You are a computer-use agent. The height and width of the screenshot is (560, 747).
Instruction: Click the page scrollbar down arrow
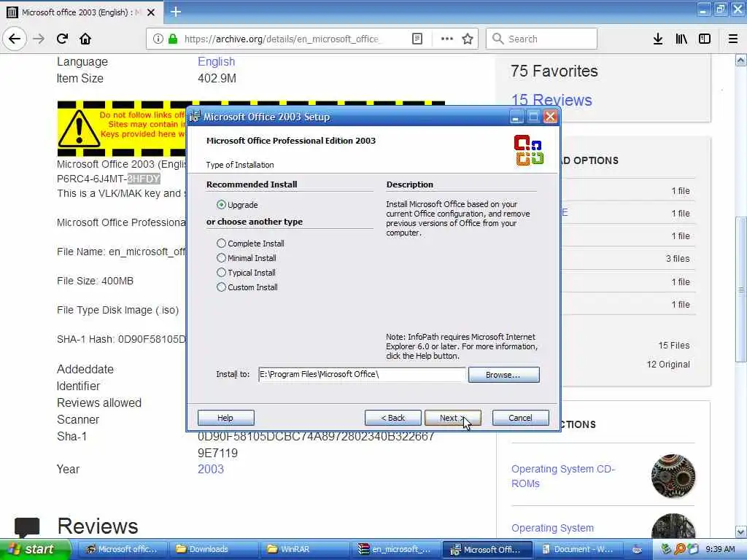[740, 531]
